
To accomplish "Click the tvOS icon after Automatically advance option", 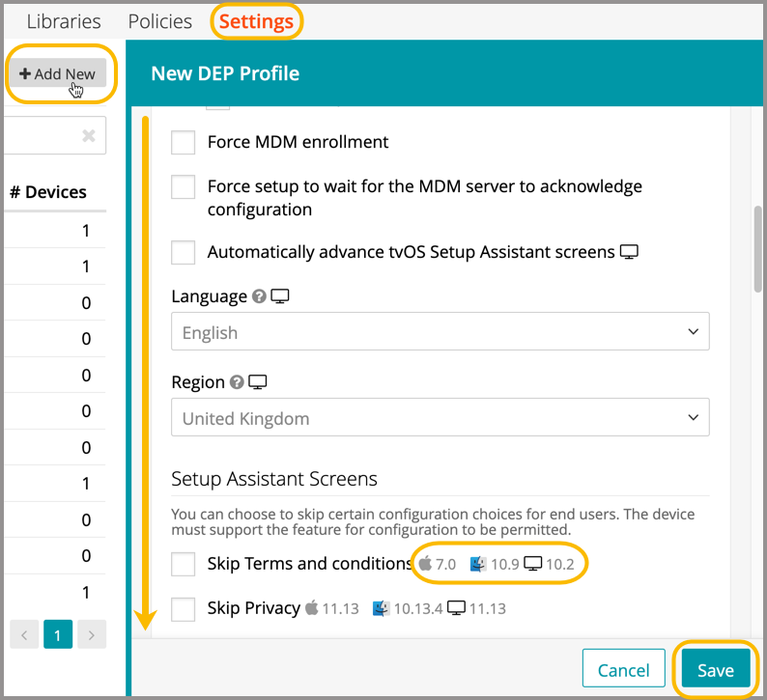I will pyautogui.click(x=630, y=253).
